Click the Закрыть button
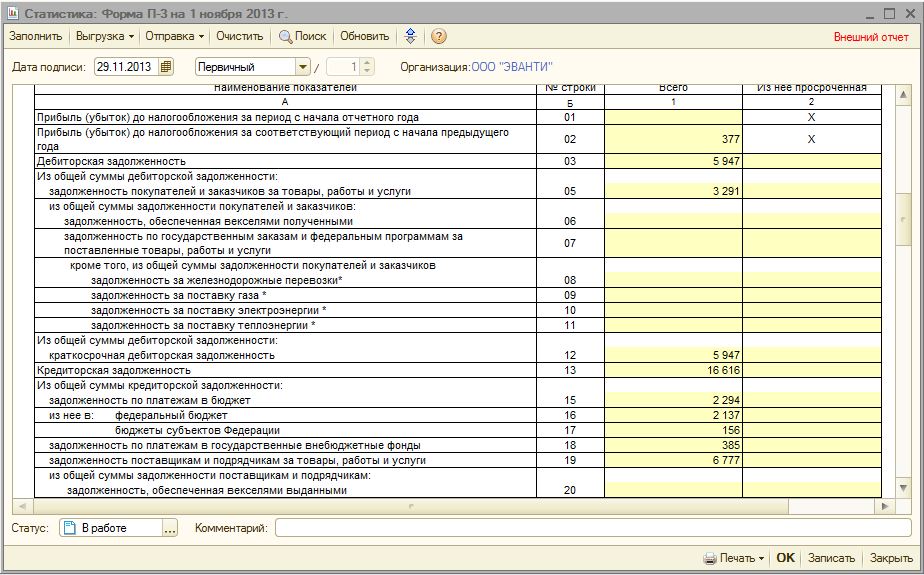The width and height of the screenshot is (924, 575). click(891, 558)
